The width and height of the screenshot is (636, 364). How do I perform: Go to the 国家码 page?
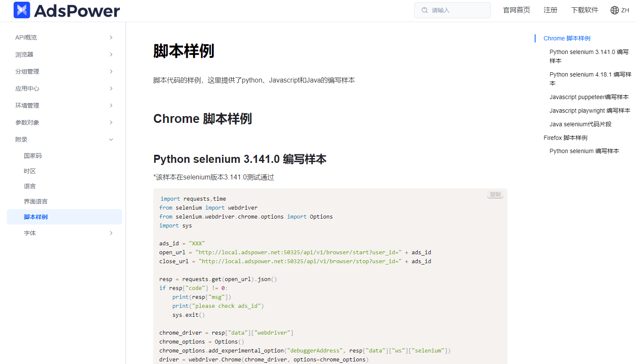pos(33,156)
